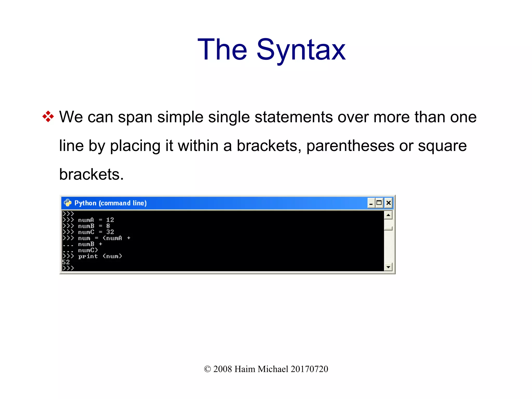Close the Python command line window
This screenshot has width=532, height=399.
coord(388,203)
